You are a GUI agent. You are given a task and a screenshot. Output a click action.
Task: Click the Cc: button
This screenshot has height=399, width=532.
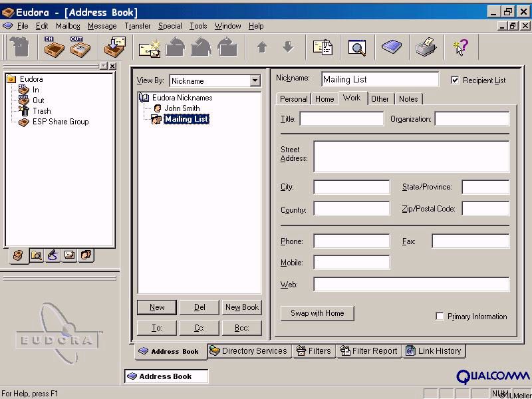click(199, 328)
